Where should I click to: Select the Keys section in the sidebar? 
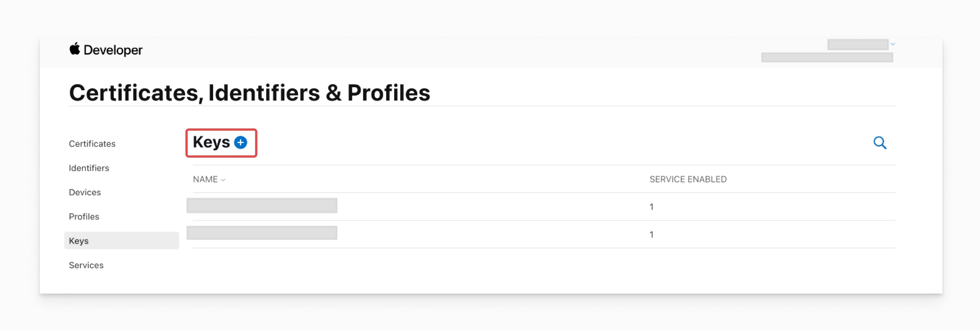(79, 240)
